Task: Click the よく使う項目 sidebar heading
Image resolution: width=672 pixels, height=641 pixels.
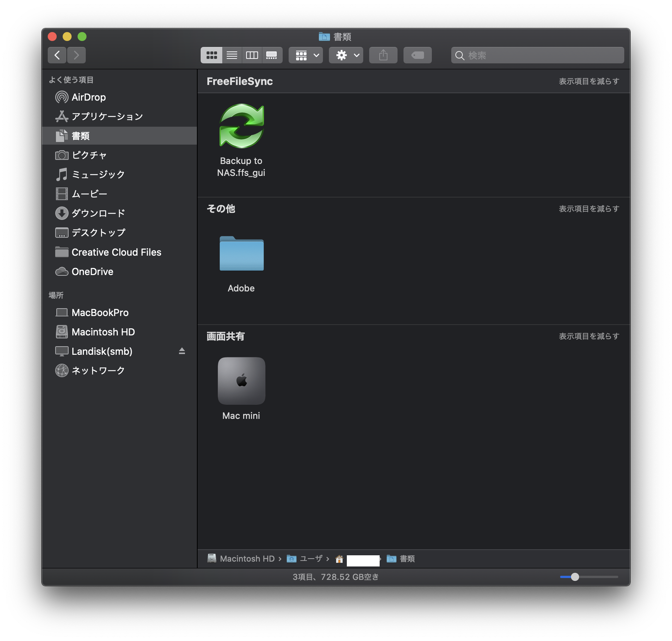Action: pos(71,80)
